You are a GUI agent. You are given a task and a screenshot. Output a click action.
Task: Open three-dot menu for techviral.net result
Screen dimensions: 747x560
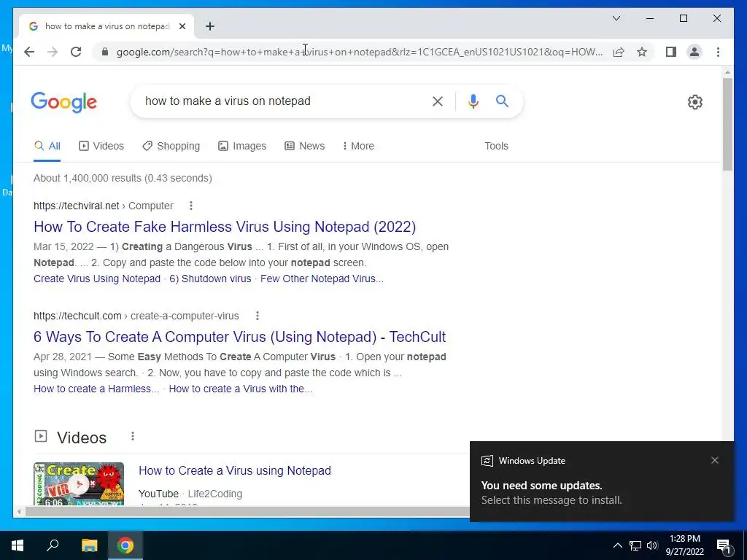(191, 206)
